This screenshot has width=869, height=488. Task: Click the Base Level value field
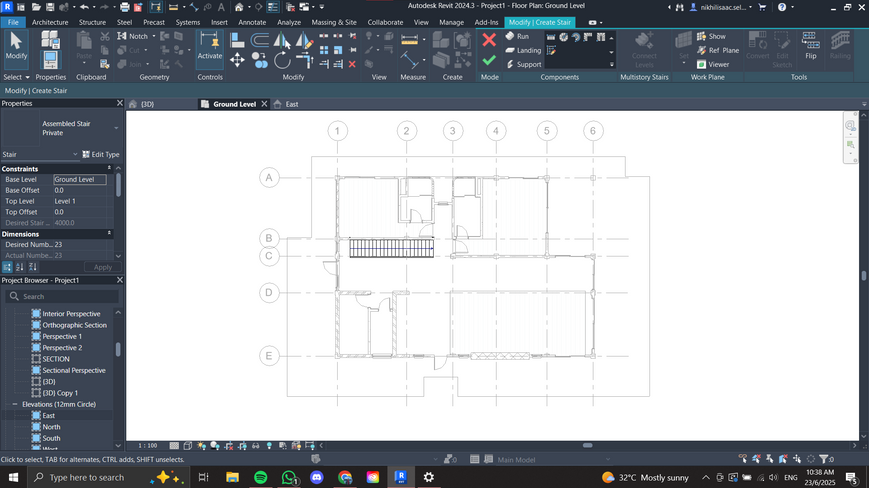click(80, 179)
